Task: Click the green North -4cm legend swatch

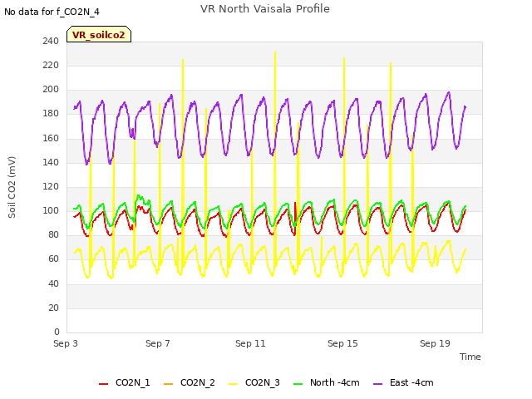Action: [x=298, y=384]
